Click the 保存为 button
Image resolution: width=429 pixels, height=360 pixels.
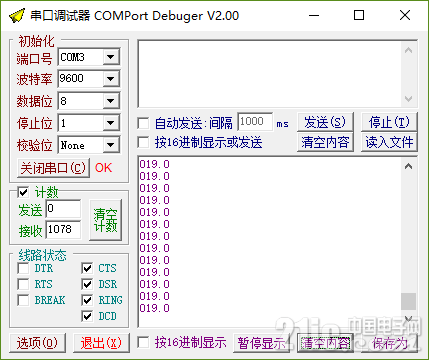pos(389,343)
